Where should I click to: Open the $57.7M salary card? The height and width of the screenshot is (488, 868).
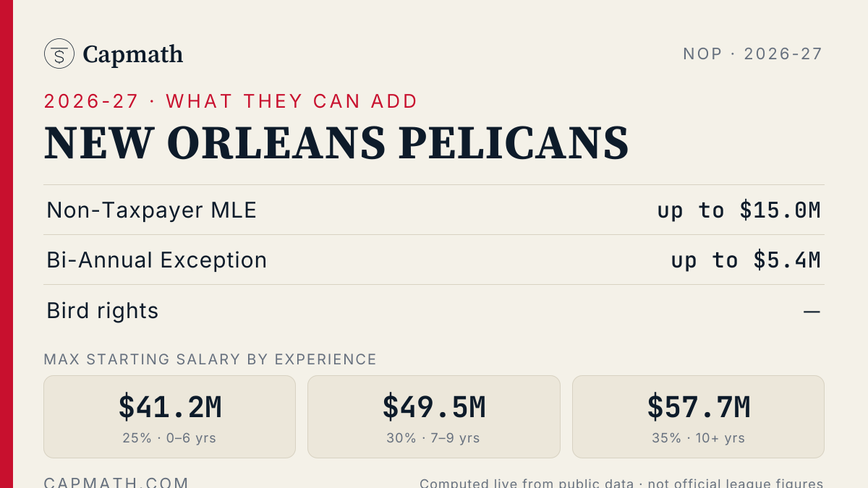point(698,416)
